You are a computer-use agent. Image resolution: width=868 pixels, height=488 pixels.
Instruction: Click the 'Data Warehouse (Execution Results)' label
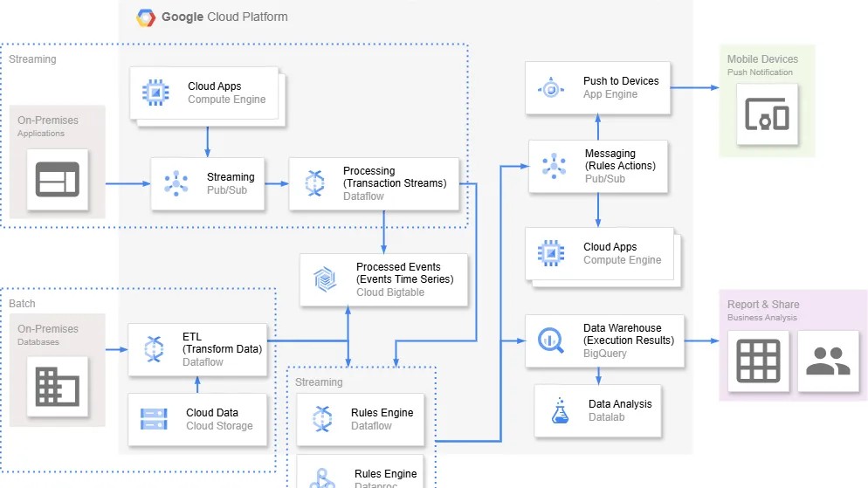click(629, 334)
